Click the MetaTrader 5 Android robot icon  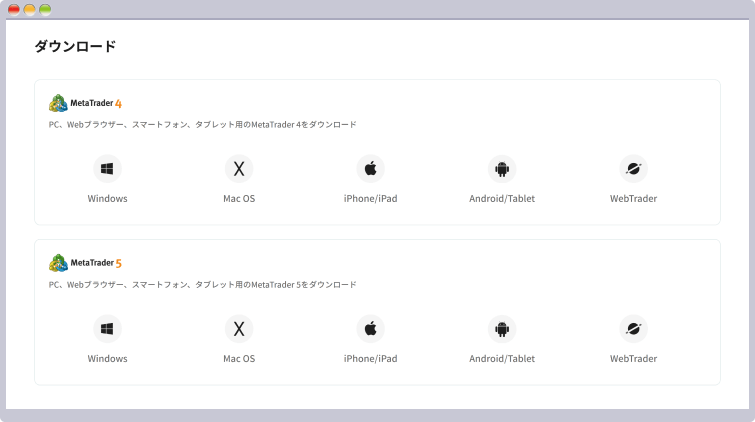coord(502,328)
